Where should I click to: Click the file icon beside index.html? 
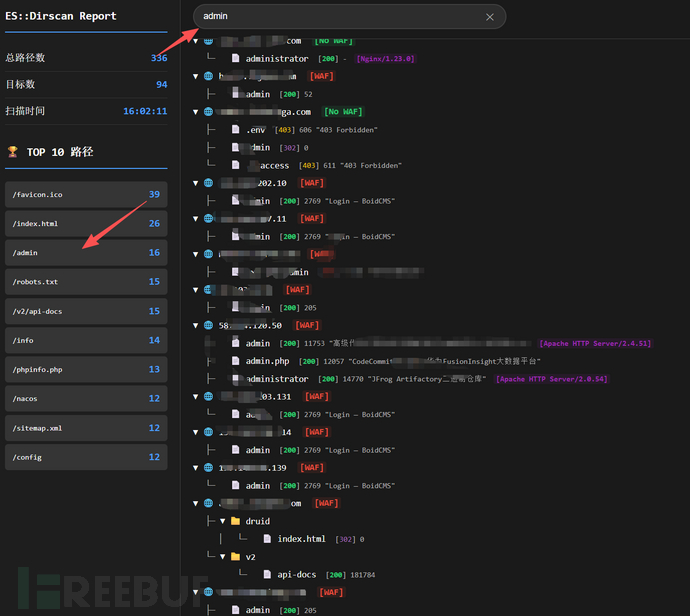tap(267, 539)
